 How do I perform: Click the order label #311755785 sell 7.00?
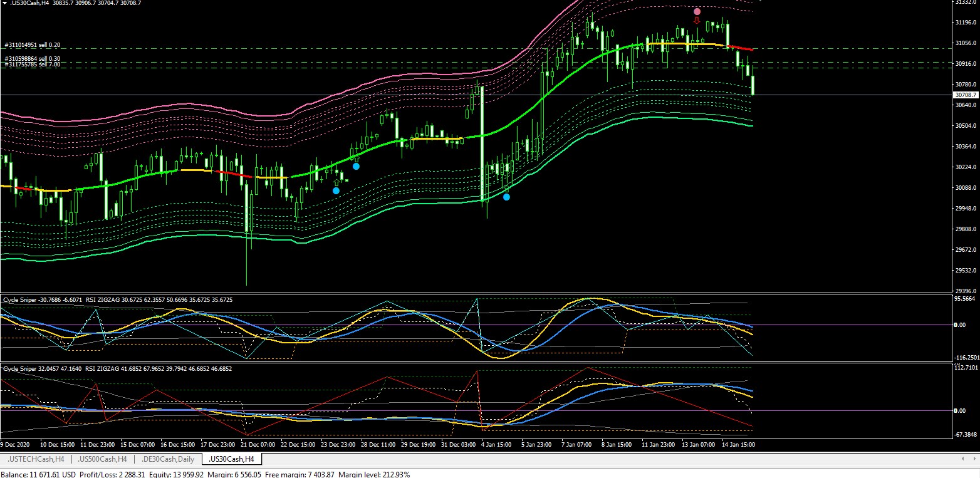[33, 64]
